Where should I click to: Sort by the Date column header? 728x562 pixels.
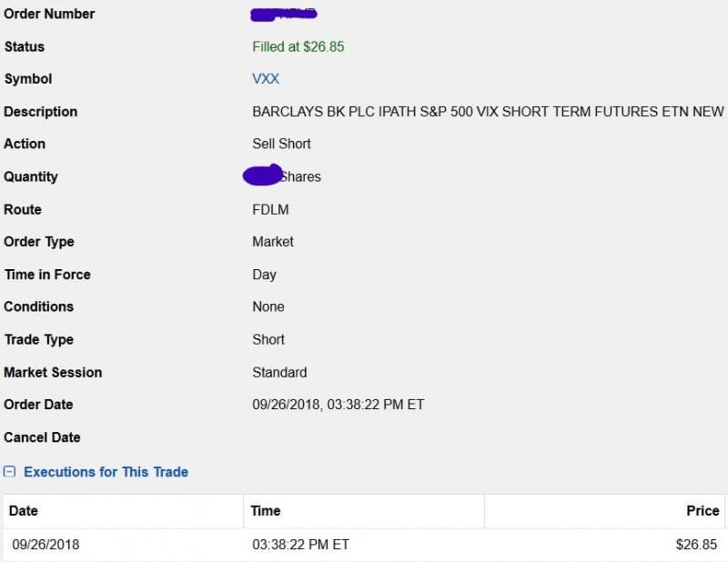pyautogui.click(x=24, y=511)
